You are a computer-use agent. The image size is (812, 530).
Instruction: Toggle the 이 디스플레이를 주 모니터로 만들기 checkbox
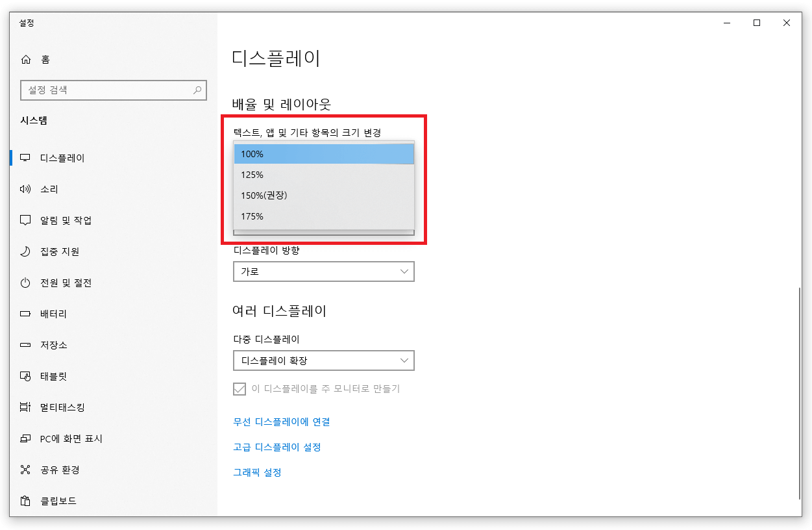tap(240, 388)
